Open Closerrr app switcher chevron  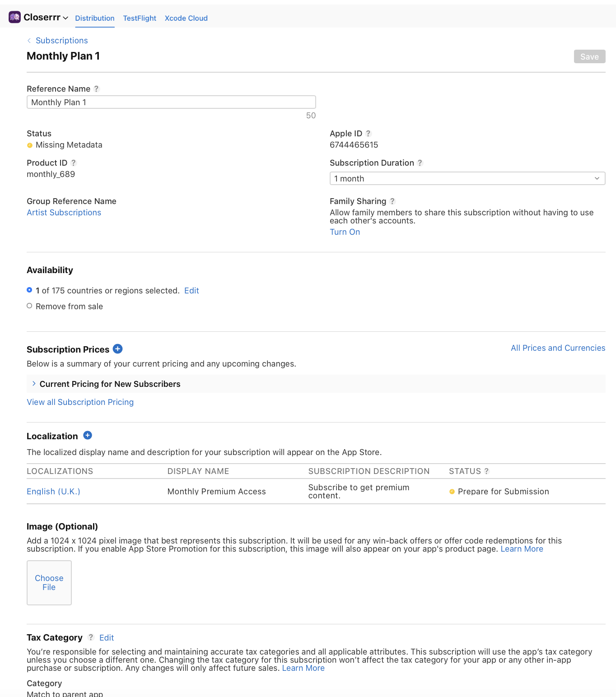tap(65, 18)
